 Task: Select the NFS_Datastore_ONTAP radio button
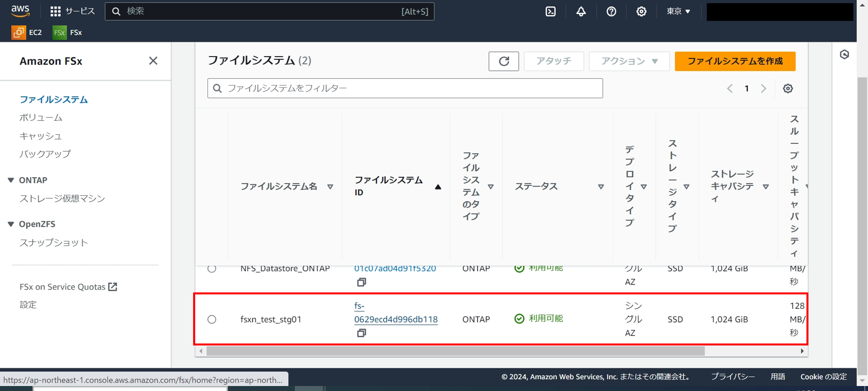(x=212, y=269)
